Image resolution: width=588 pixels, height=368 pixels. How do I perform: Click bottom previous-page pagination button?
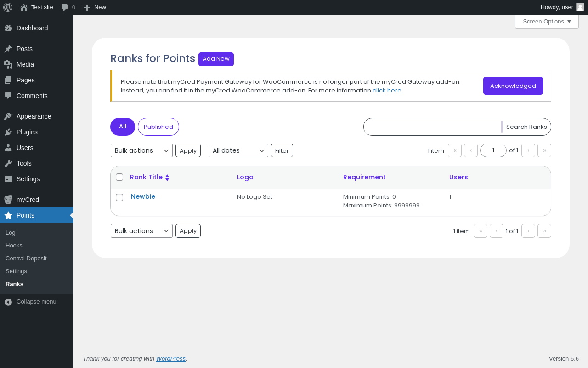tap(497, 231)
